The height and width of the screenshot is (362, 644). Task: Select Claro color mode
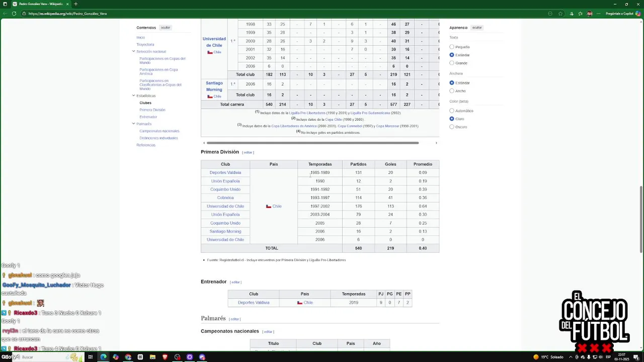452,119
